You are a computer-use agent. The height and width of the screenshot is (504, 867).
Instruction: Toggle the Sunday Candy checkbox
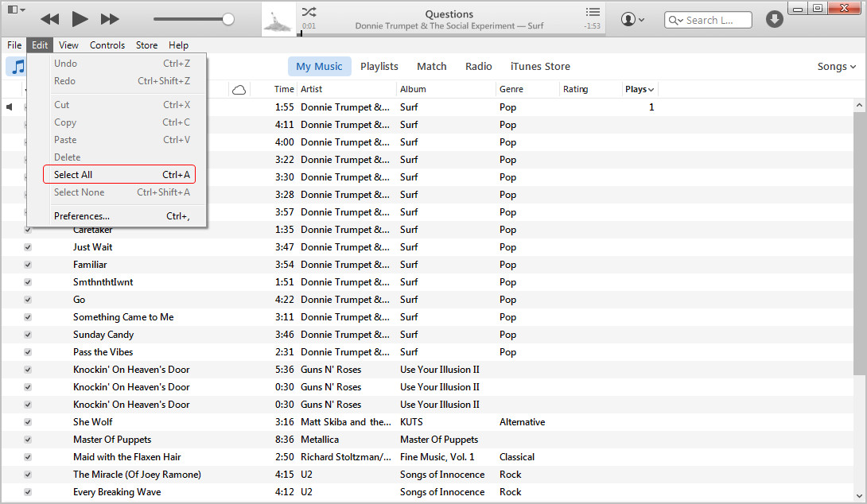pos(28,335)
